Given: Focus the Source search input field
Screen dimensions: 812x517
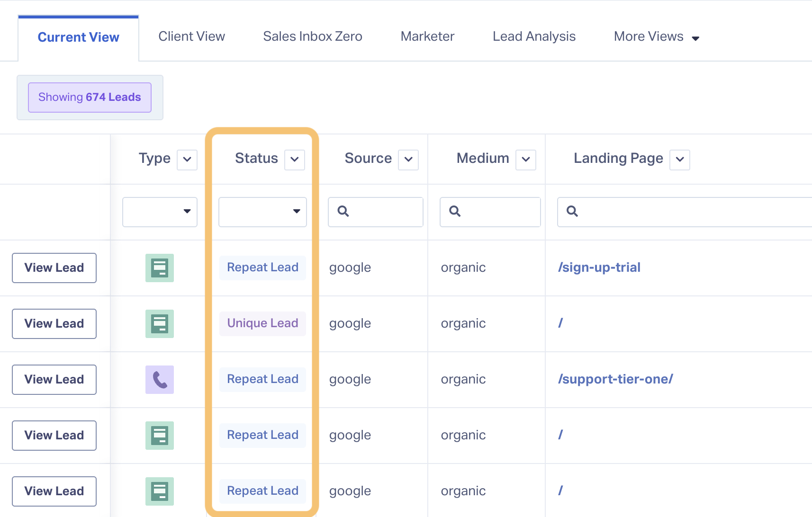Looking at the screenshot, I should point(376,212).
